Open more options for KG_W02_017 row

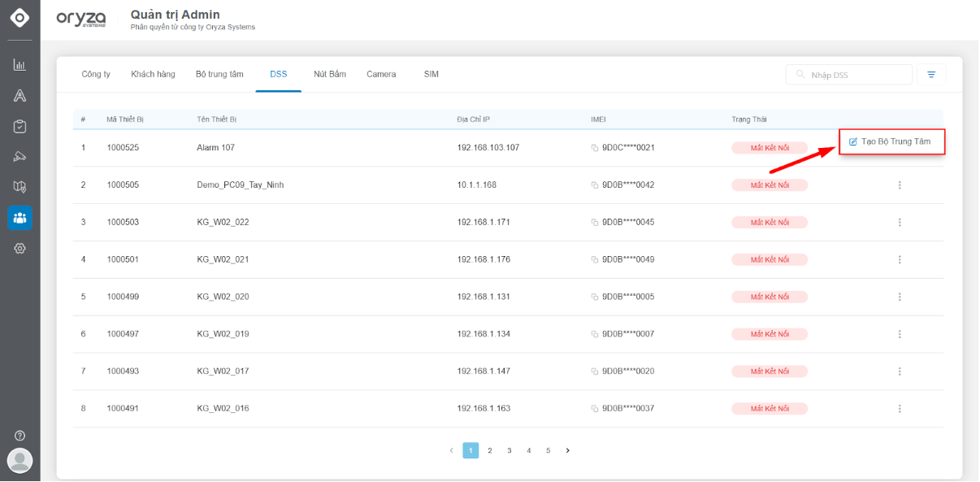(900, 371)
